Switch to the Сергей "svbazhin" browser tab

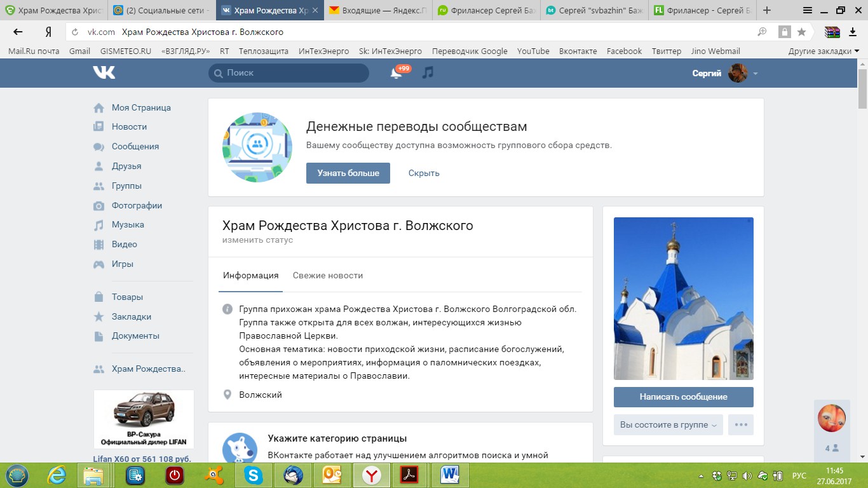(x=594, y=10)
